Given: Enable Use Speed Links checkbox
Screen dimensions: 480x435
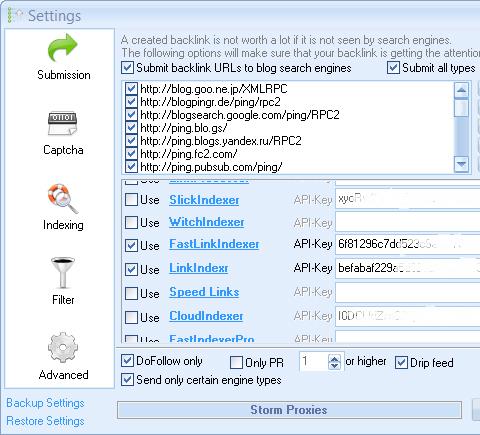Looking at the screenshot, I should (x=131, y=293).
